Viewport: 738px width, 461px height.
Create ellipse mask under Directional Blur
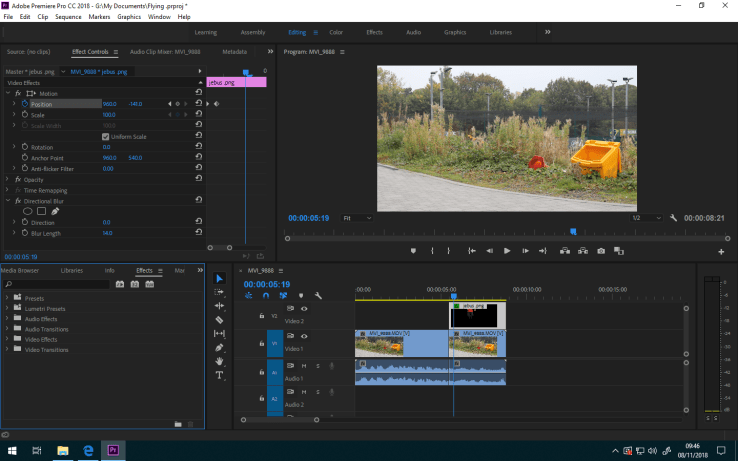[28, 211]
